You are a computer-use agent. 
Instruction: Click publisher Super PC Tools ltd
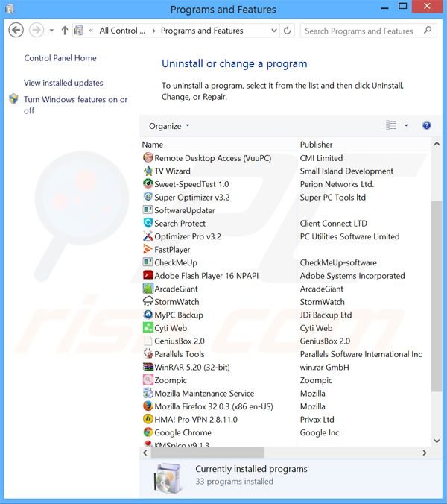point(333,197)
